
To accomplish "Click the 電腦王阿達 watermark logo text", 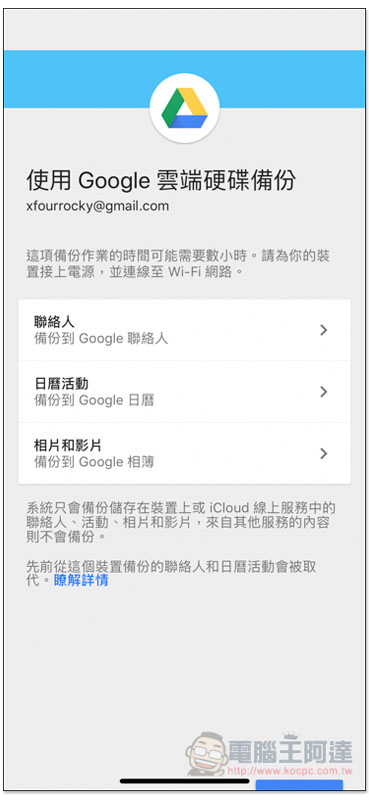I will pos(290,751).
